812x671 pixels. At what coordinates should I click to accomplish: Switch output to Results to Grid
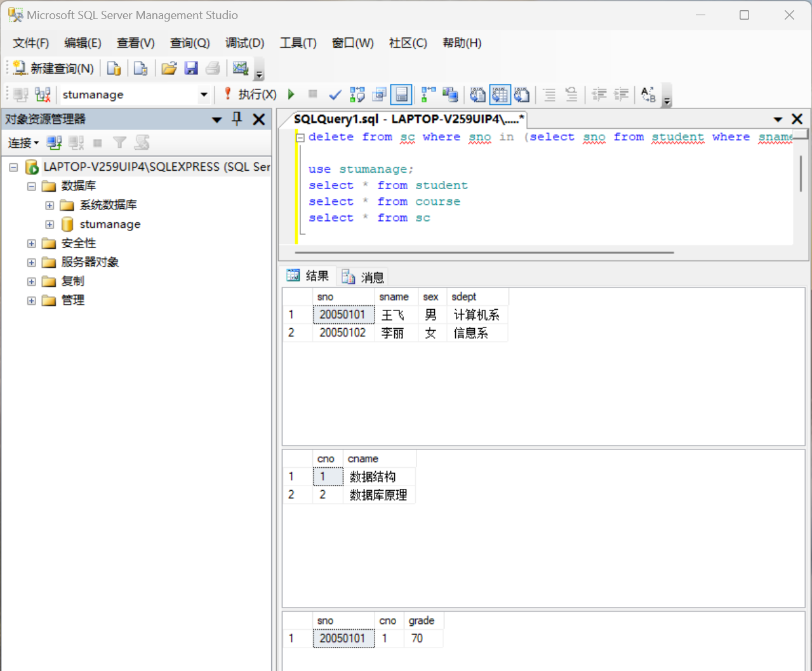coord(500,95)
